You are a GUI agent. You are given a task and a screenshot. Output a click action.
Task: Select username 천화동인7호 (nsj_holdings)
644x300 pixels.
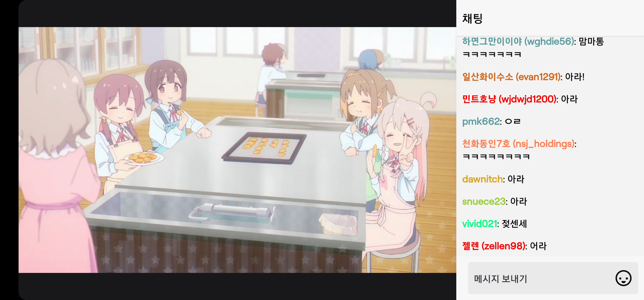click(518, 144)
